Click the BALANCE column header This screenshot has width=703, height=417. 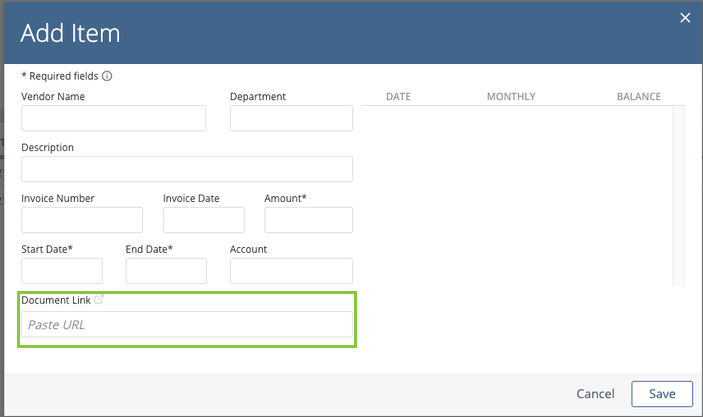(x=639, y=96)
